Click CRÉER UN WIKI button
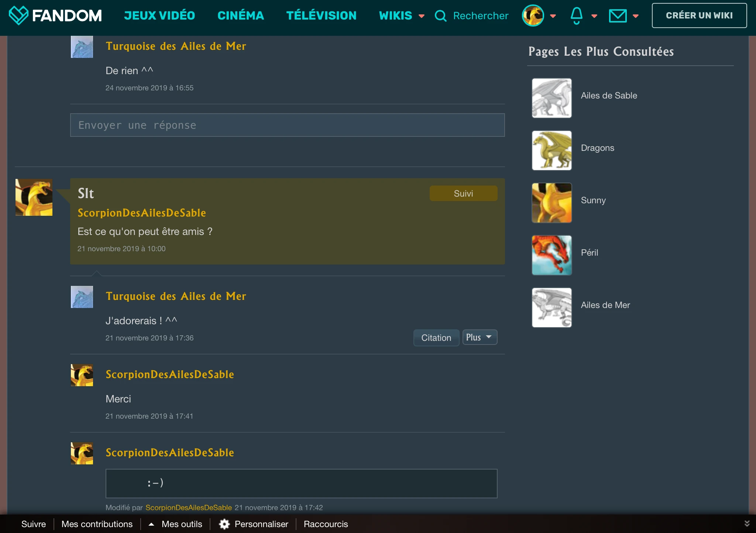The width and height of the screenshot is (756, 533). click(x=699, y=15)
